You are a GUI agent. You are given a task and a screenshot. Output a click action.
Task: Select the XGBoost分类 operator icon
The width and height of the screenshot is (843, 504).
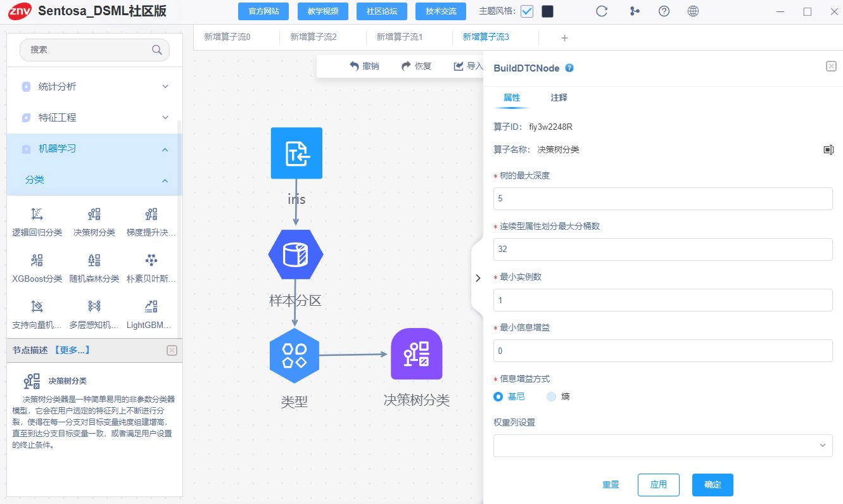click(37, 260)
